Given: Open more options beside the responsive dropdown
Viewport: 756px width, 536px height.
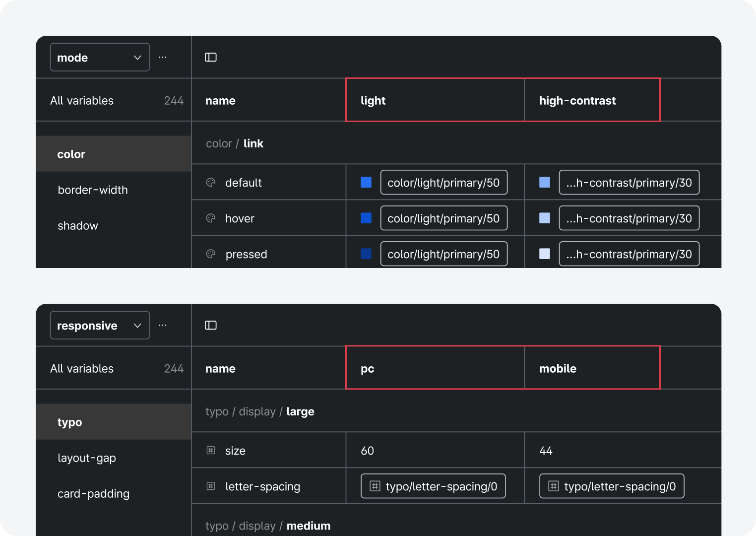Looking at the screenshot, I should coord(162,325).
